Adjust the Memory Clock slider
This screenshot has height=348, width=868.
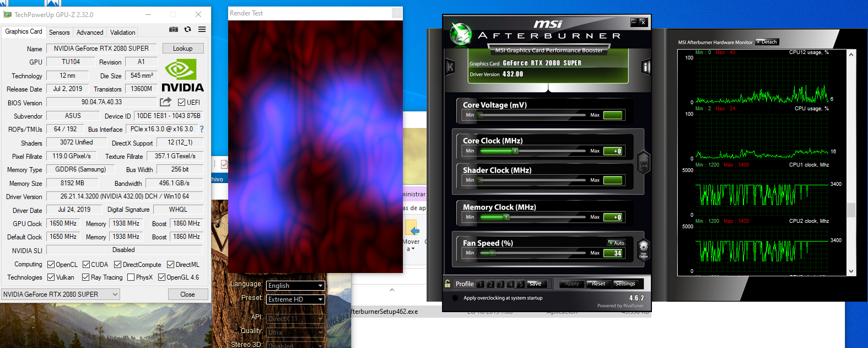532,217
